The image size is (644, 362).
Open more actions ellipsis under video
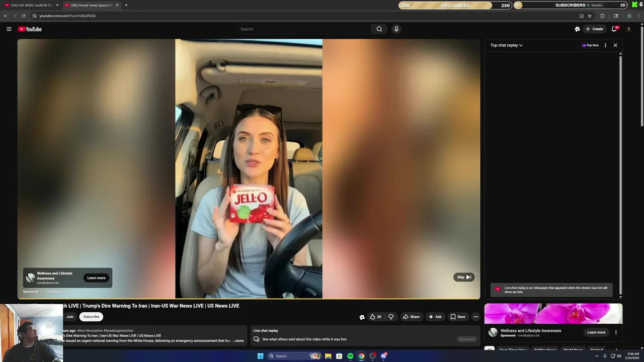[476, 317]
